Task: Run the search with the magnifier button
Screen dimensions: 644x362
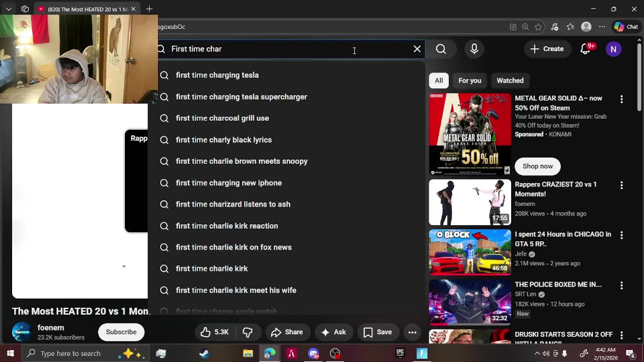Action: 441,49
